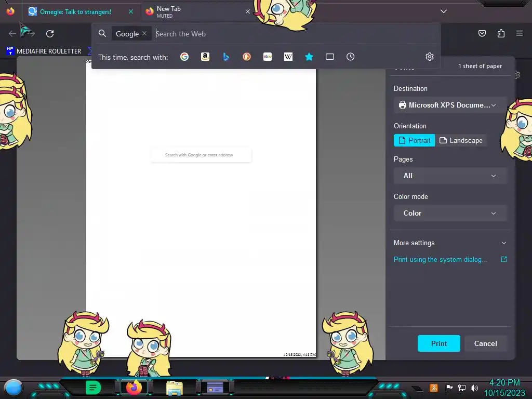Remove the Google search engine chip
This screenshot has height=399, width=532.
click(x=144, y=33)
